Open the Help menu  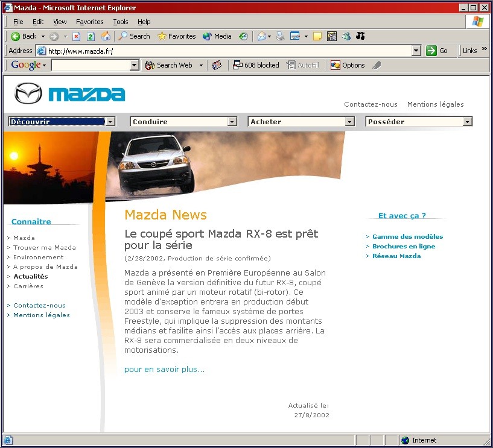tap(144, 22)
